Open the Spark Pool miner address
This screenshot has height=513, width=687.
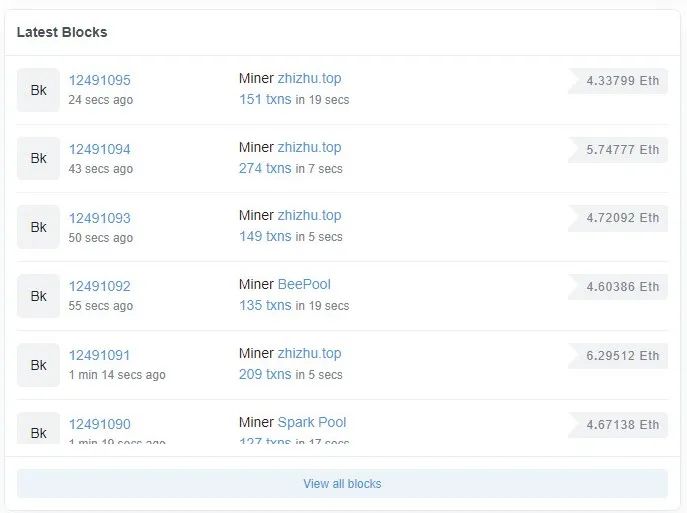click(312, 422)
